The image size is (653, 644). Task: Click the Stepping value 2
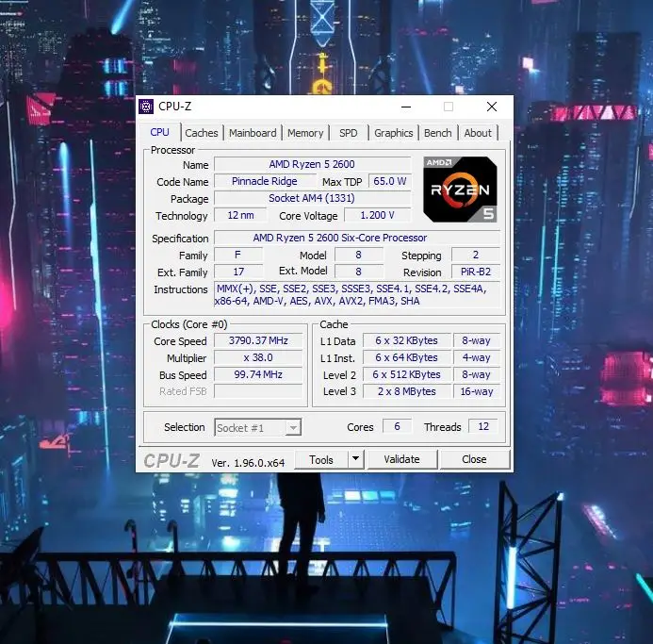[x=476, y=255]
